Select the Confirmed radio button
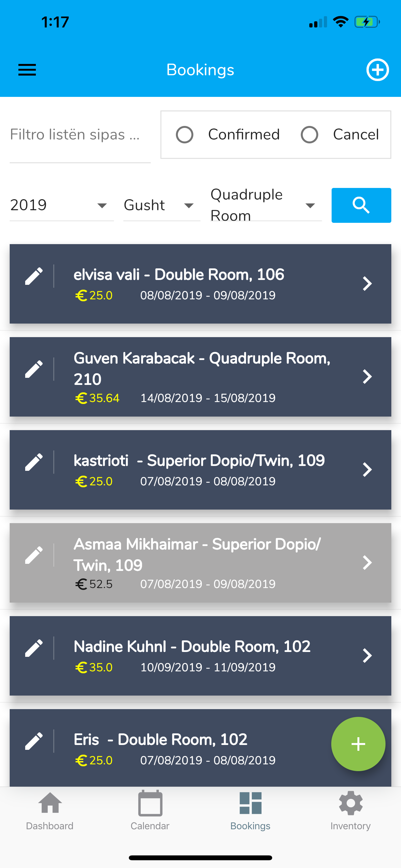The image size is (401, 868). tap(185, 134)
